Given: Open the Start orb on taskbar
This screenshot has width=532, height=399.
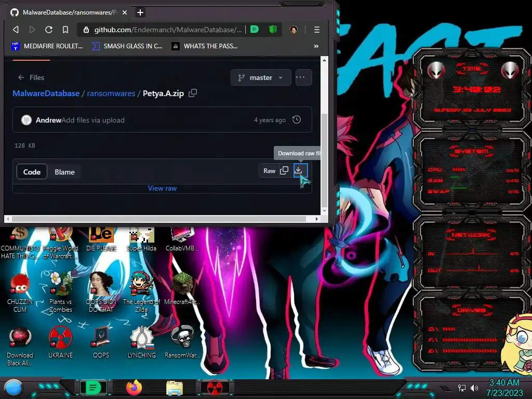Looking at the screenshot, I should tap(14, 388).
